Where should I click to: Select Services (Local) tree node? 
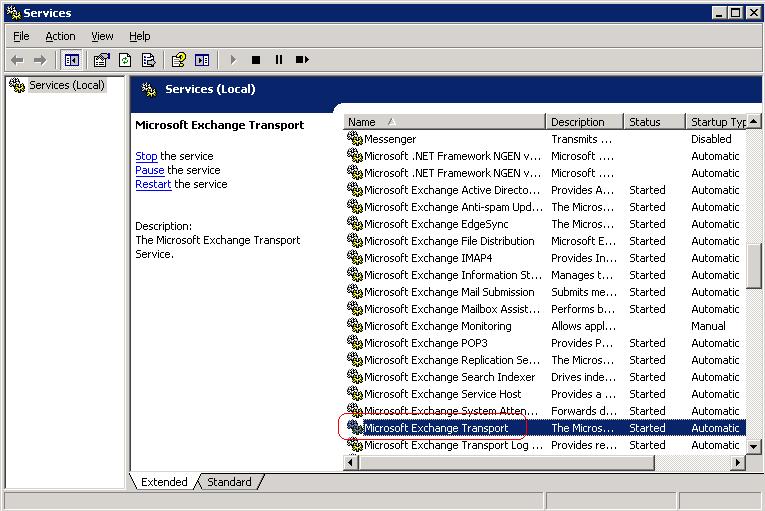click(66, 85)
